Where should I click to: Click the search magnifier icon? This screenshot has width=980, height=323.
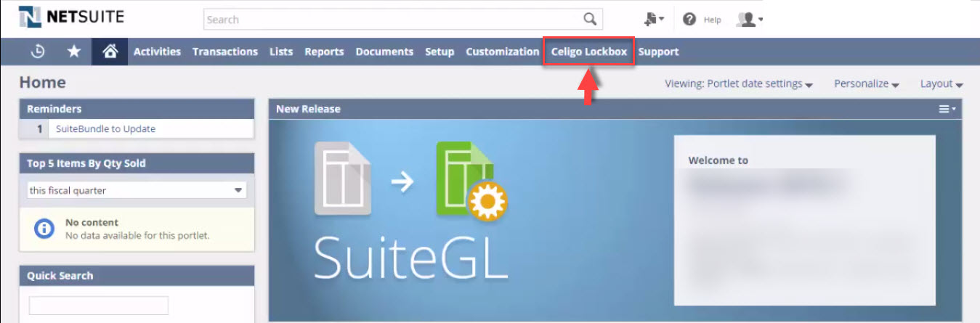[591, 20]
